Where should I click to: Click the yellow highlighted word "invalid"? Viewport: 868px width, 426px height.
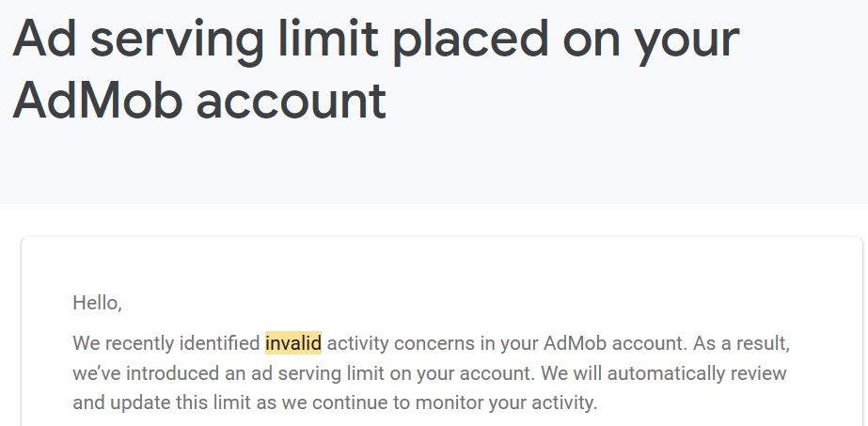292,342
